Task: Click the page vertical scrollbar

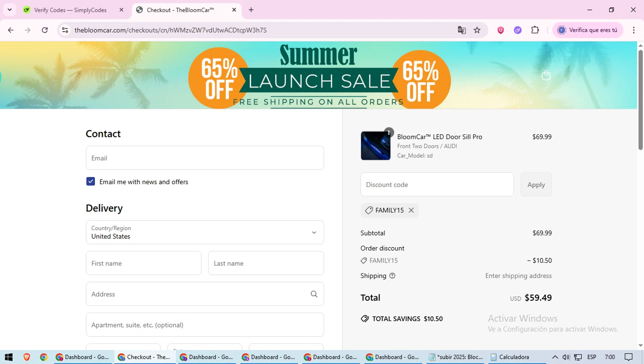Action: (x=640, y=100)
